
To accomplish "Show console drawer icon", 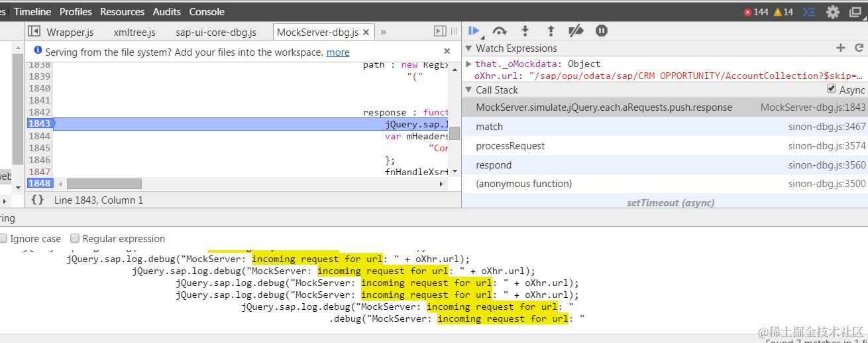I will 808,12.
